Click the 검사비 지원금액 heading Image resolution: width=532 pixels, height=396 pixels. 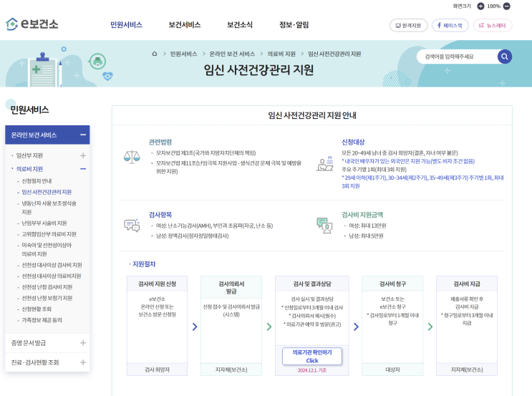362,215
